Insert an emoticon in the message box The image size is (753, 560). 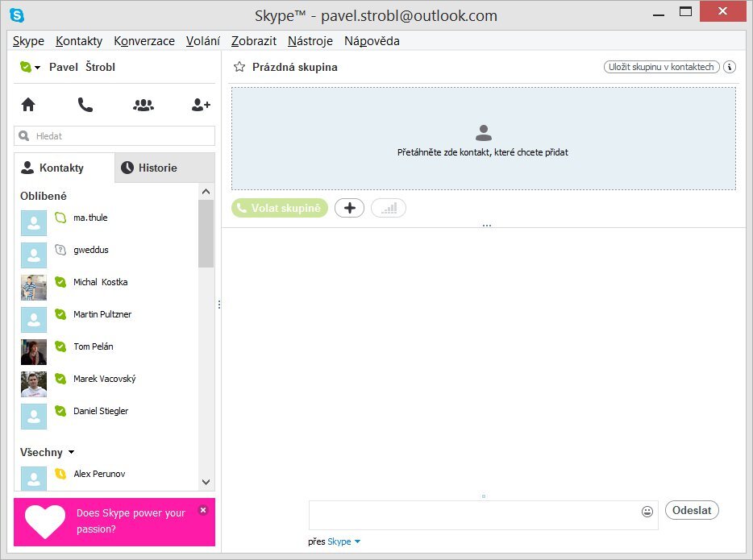tap(647, 511)
